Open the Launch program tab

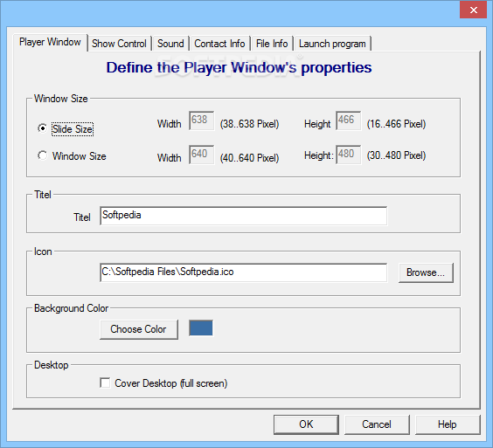tap(332, 44)
